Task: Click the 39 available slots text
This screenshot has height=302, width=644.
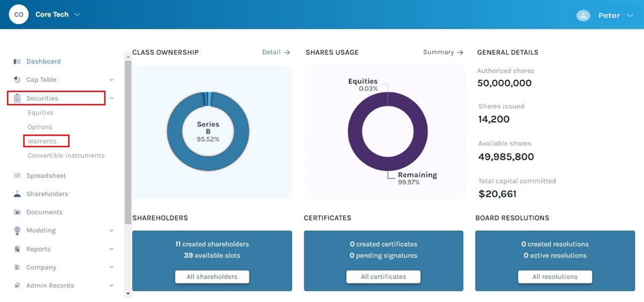Action: point(212,255)
